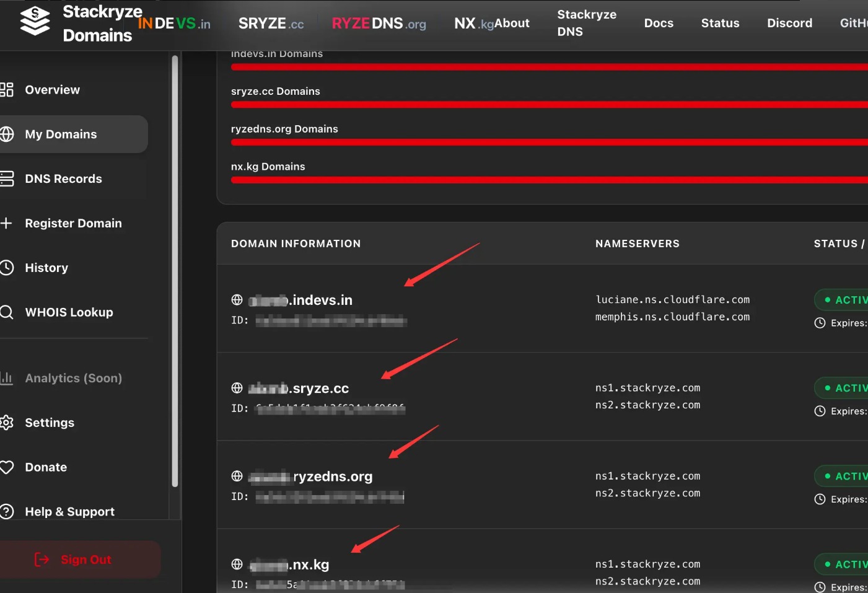This screenshot has width=868, height=593.
Task: Click the Donate heart icon
Action: [6, 467]
